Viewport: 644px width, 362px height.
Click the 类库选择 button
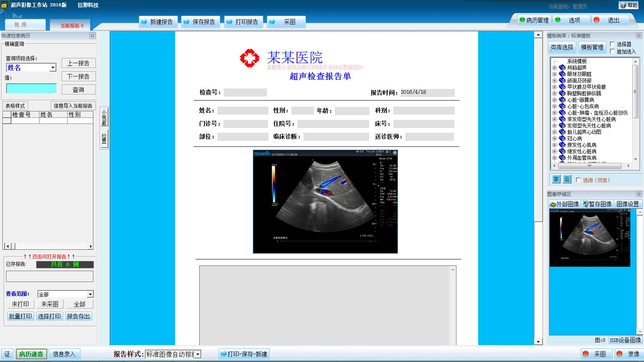pos(562,47)
